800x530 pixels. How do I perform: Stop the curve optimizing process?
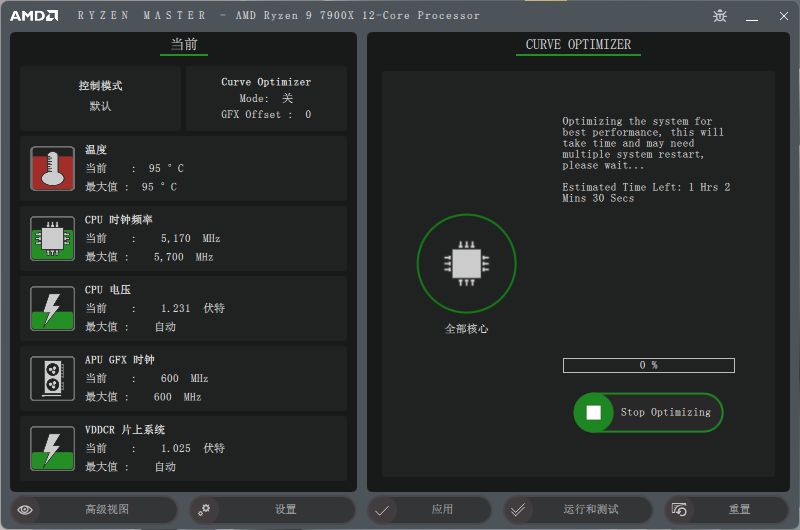648,412
